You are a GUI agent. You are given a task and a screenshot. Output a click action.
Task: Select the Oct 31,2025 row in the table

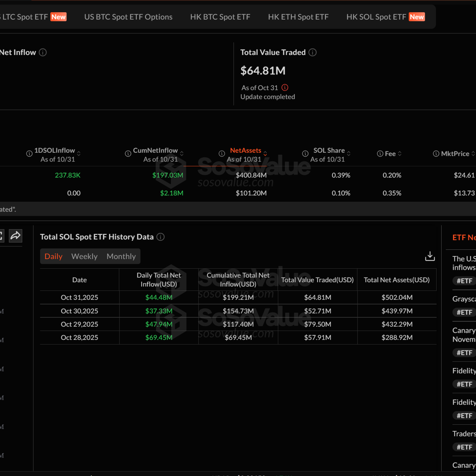pyautogui.click(x=79, y=297)
